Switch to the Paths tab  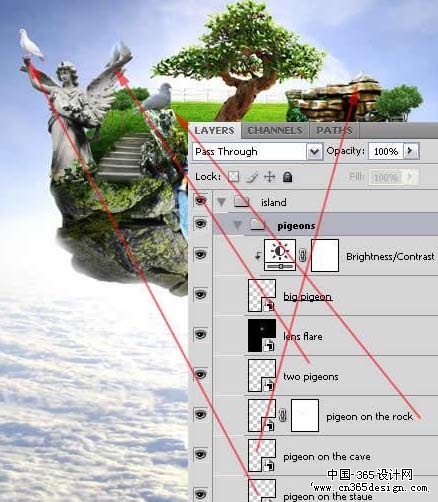tap(334, 130)
